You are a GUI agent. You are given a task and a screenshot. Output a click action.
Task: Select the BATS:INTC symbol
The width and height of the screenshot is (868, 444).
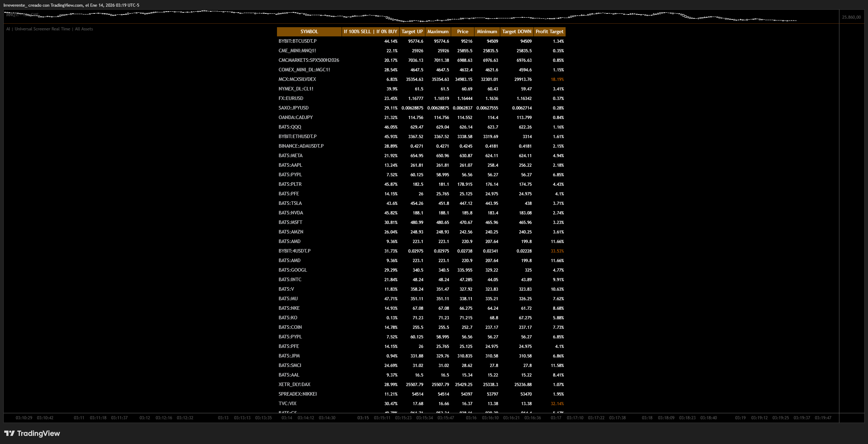pyautogui.click(x=290, y=280)
